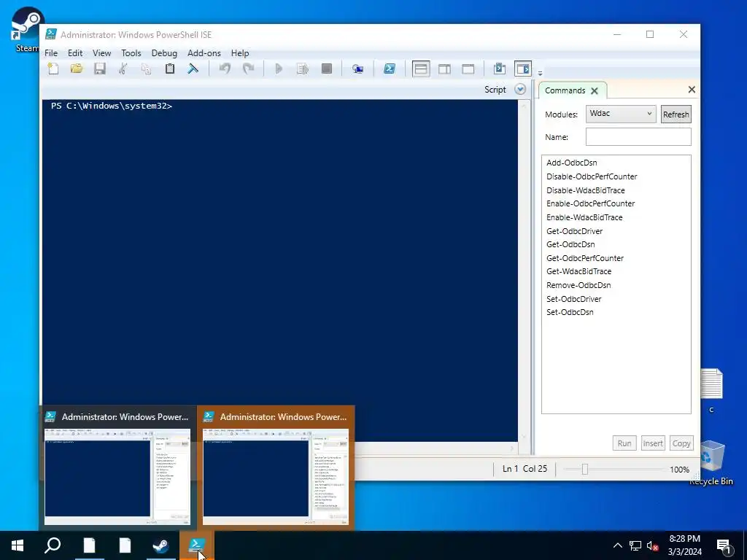Open Steam from the taskbar

pos(160,545)
